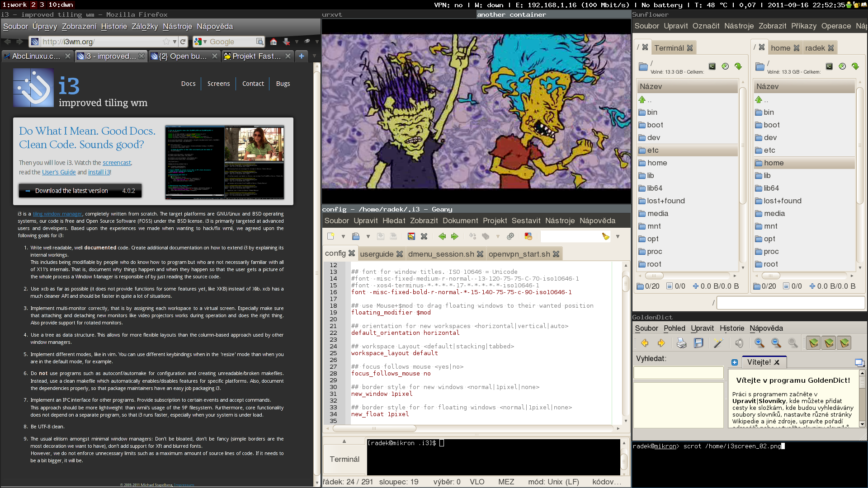Pronounce word with GoldenDict speaker icon

[739, 343]
